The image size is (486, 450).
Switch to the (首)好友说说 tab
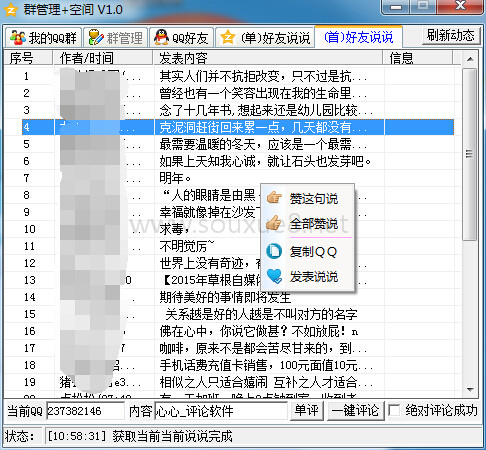coord(359,37)
